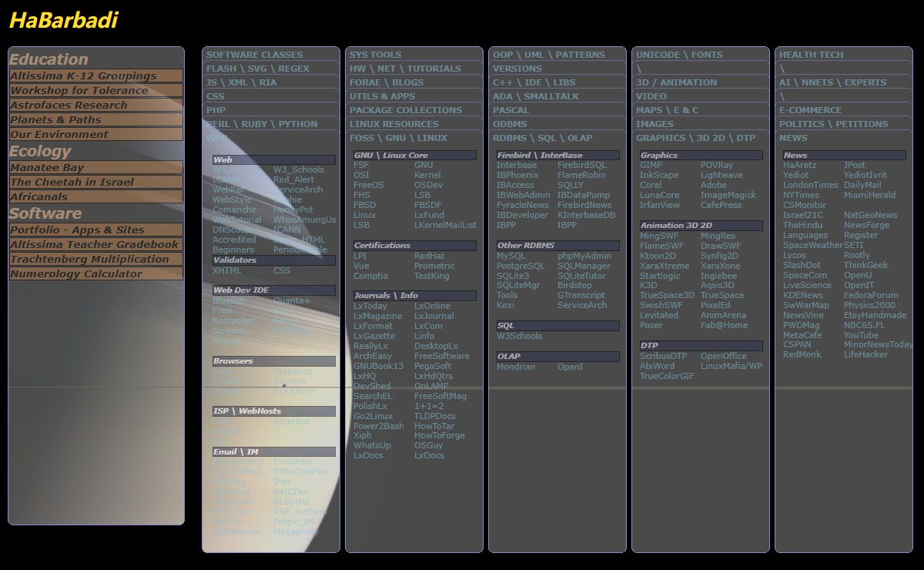Expand the HW \ NET \ TUTORIALS section
924x570 pixels.
pyautogui.click(x=413, y=69)
